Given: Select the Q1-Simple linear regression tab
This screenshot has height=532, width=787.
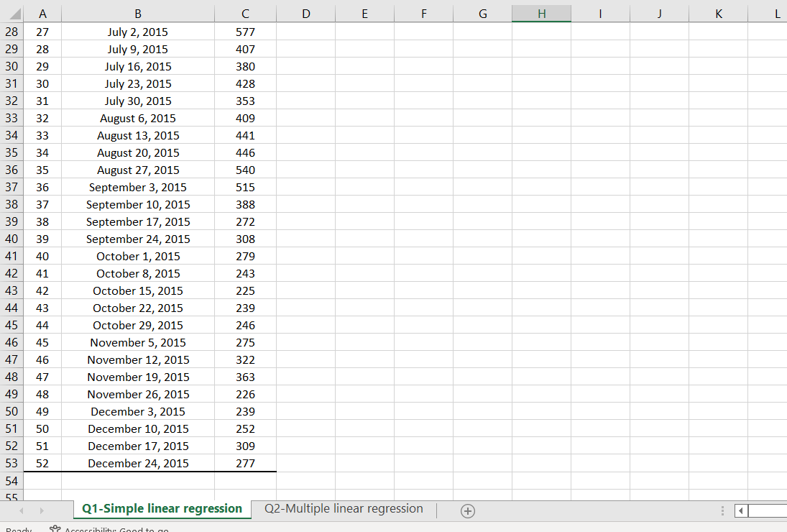Looking at the screenshot, I should click(x=161, y=508).
